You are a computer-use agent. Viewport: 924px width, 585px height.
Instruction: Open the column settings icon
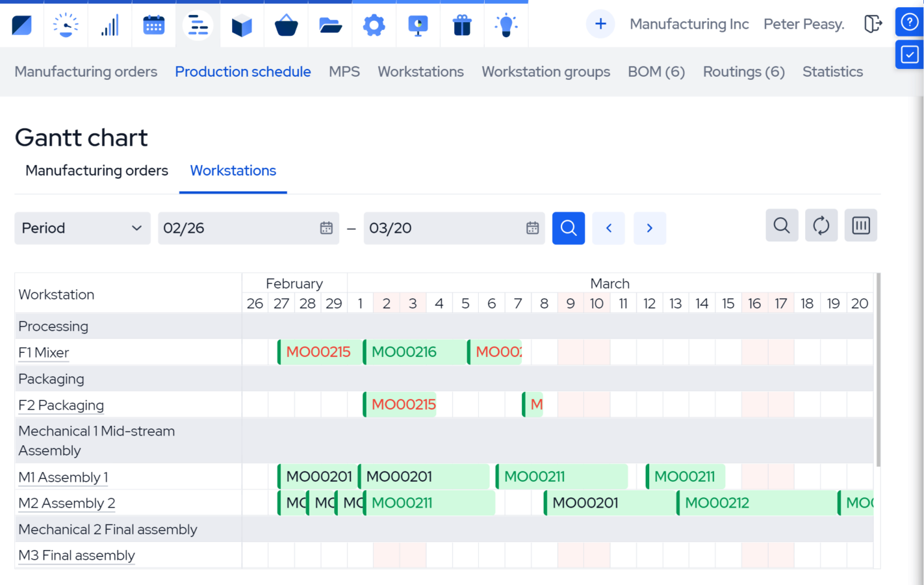pyautogui.click(x=861, y=225)
